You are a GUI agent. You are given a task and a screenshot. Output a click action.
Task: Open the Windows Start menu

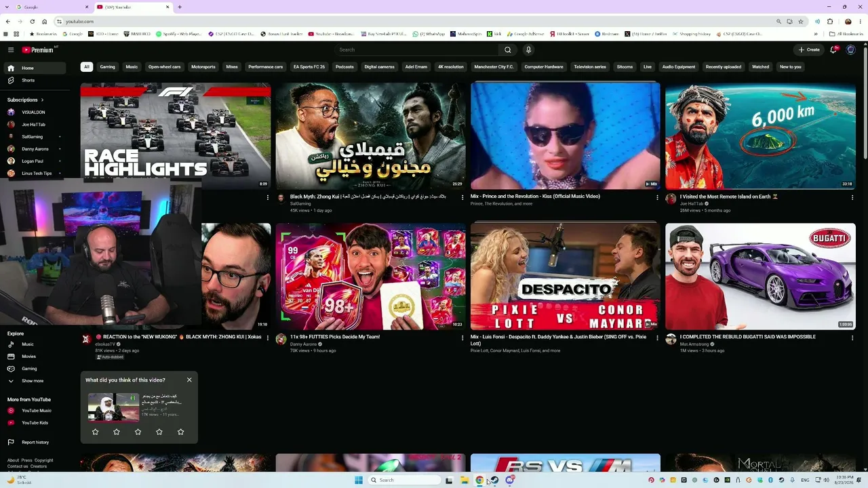click(x=359, y=480)
